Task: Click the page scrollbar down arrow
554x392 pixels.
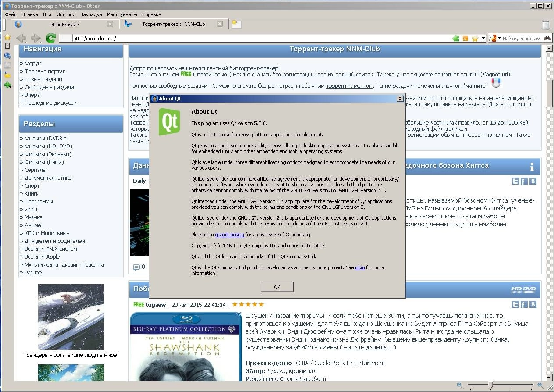Action: pyautogui.click(x=549, y=378)
